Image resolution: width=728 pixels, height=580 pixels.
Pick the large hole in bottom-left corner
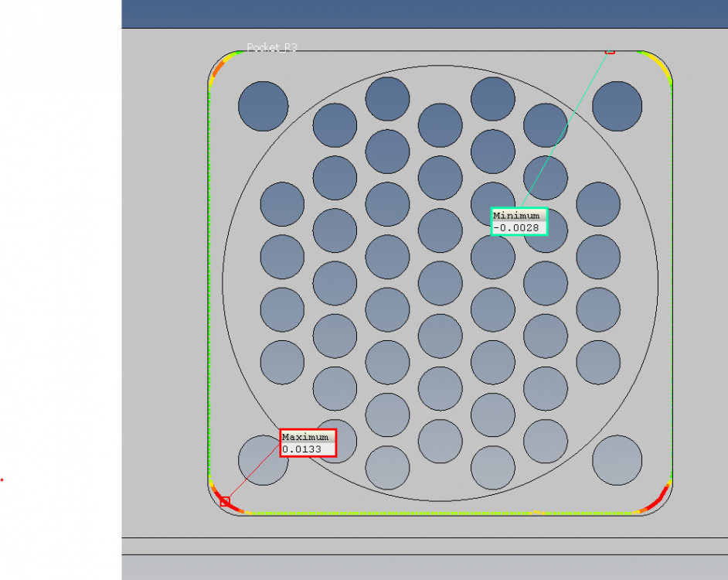pos(263,460)
